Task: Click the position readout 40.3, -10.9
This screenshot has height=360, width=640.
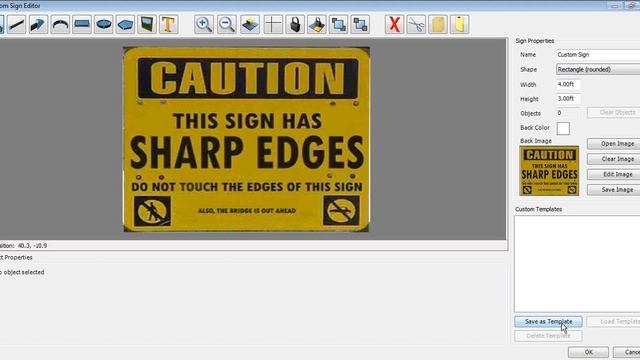Action: click(x=32, y=246)
